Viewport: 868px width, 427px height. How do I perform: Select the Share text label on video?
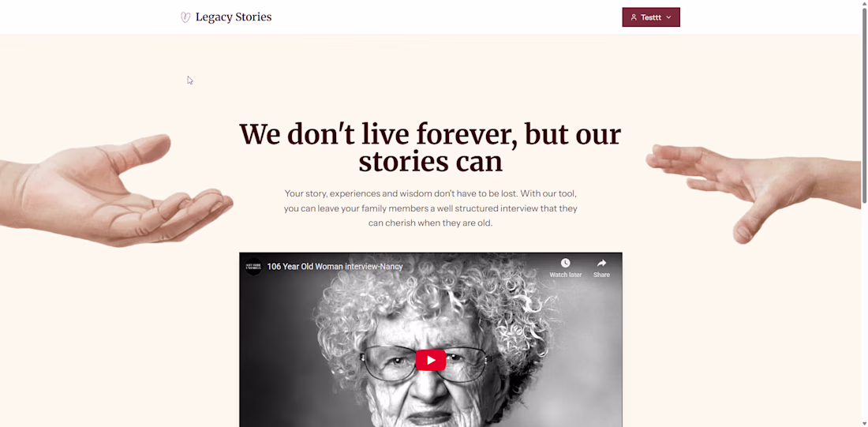tap(602, 275)
